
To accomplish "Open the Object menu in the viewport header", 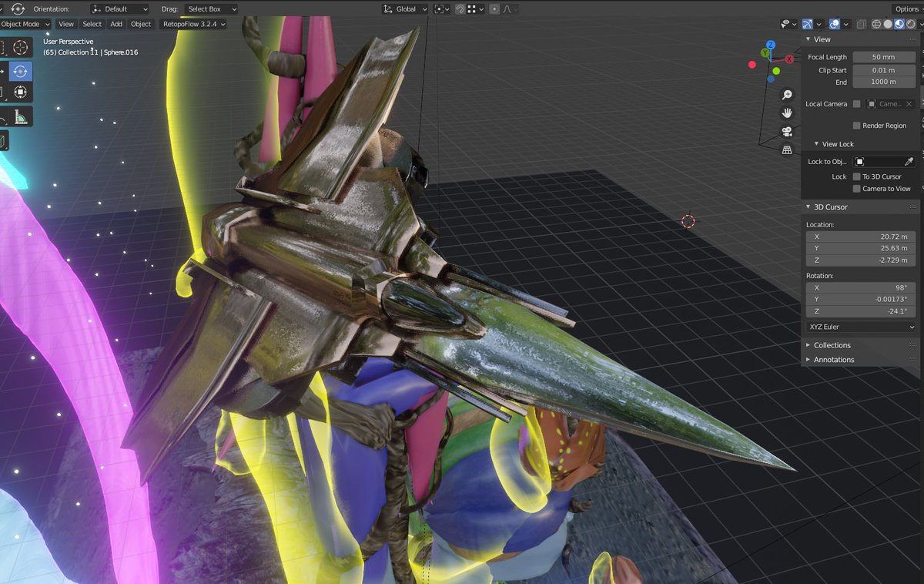I will (x=141, y=24).
